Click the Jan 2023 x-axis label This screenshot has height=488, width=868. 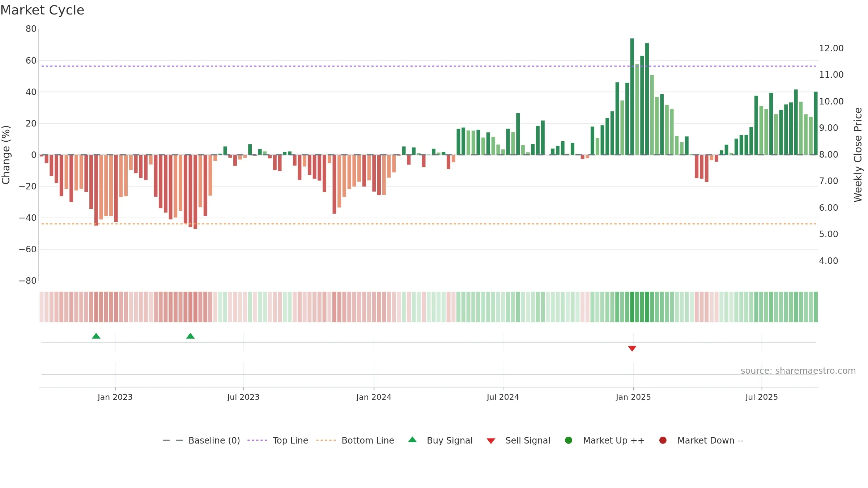[x=115, y=397]
